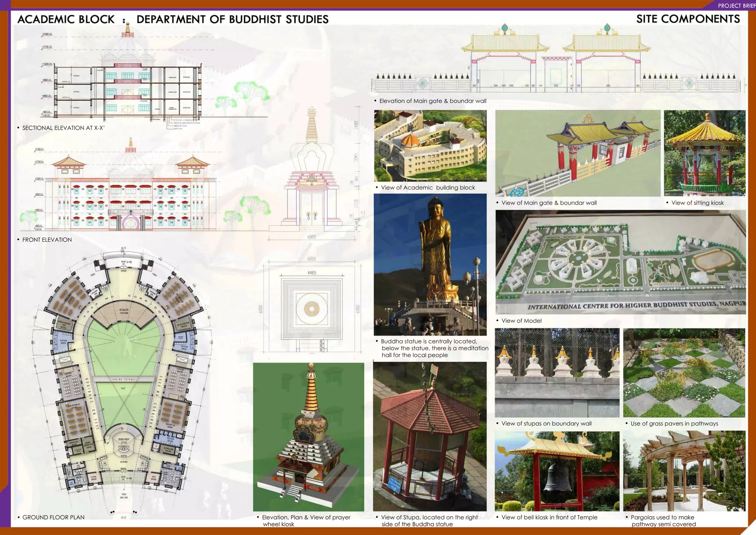Click caption 'View of Academic building block'
This screenshot has width=756, height=535.
click(x=428, y=188)
